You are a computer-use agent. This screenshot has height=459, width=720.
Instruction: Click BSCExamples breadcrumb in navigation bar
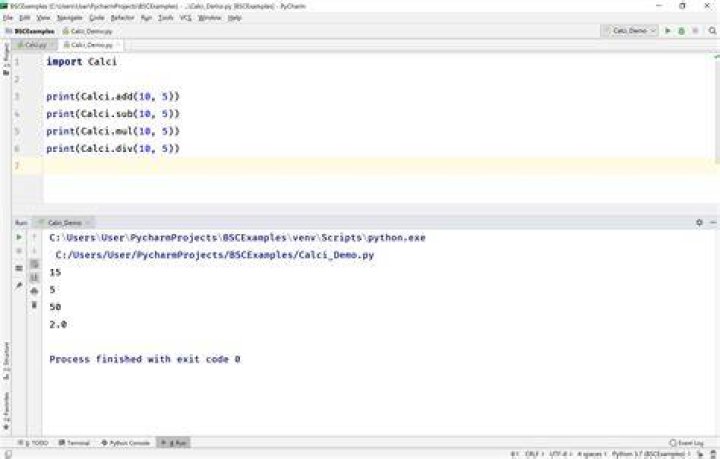(30, 31)
